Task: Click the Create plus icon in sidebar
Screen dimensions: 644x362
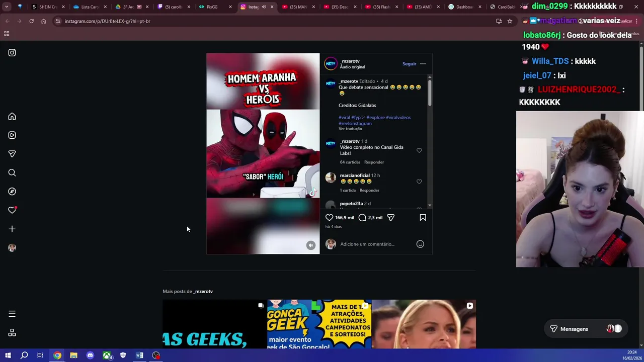Action: [x=12, y=229]
